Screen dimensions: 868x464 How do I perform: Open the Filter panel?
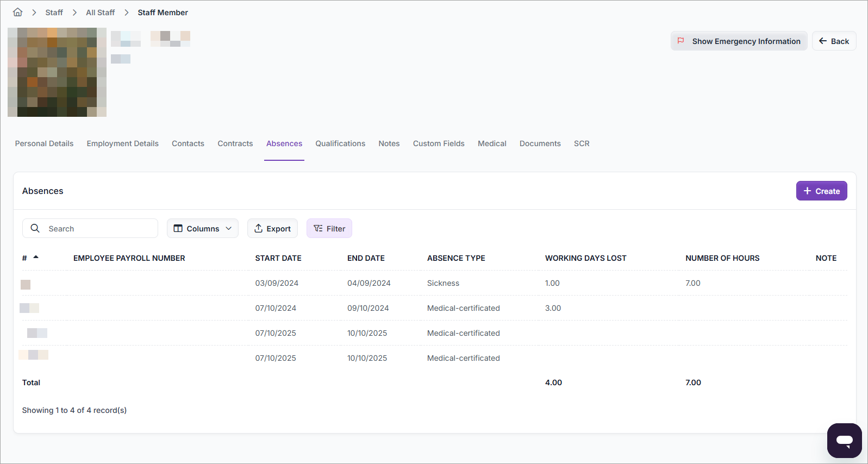tap(329, 228)
